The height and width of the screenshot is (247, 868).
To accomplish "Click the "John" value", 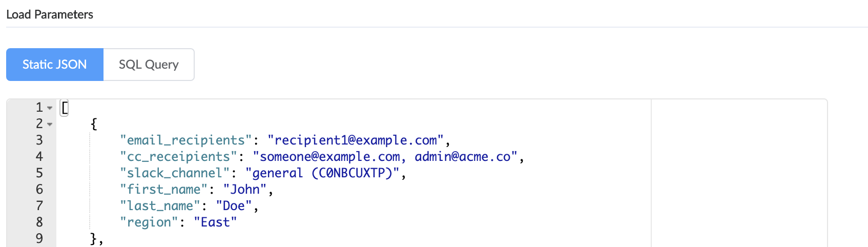I will click(x=245, y=189).
